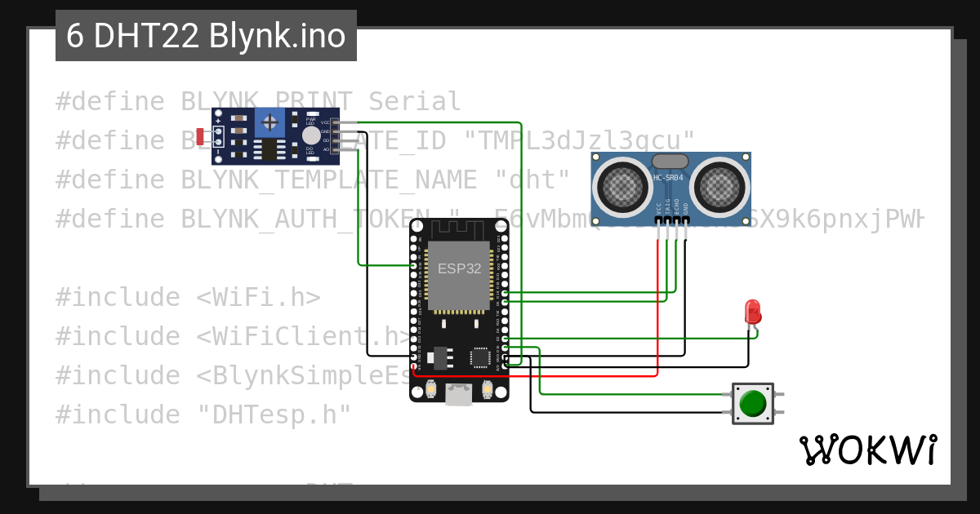Viewport: 980px width, 514px height.
Task: Click the HC-SR04 ultrasonic sensor
Action: click(x=670, y=188)
